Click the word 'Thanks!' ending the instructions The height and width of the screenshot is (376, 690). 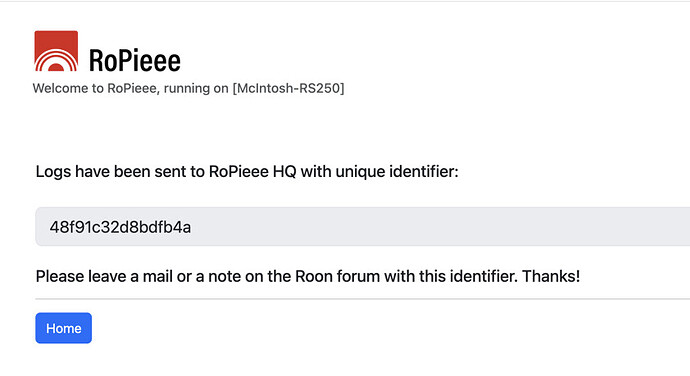point(551,276)
